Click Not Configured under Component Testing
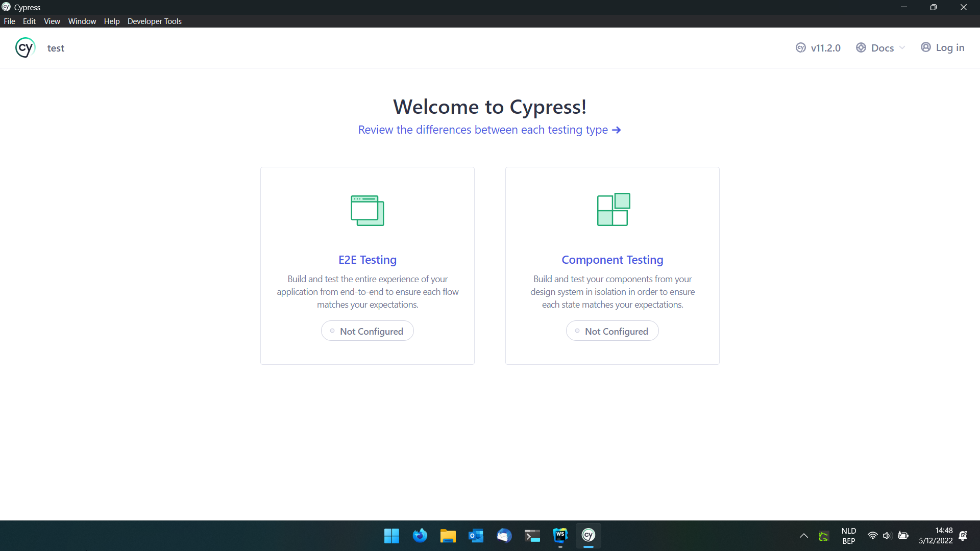The height and width of the screenshot is (551, 980). click(612, 331)
